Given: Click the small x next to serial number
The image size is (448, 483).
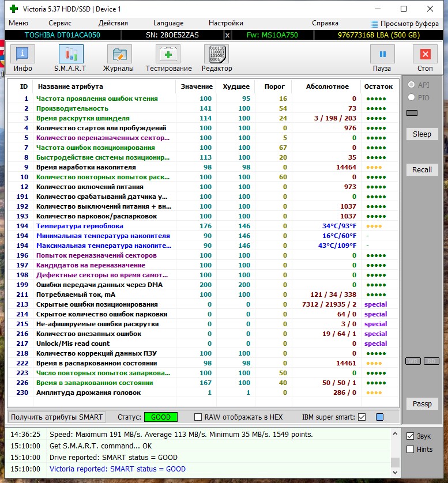Looking at the screenshot, I should tap(227, 35).
